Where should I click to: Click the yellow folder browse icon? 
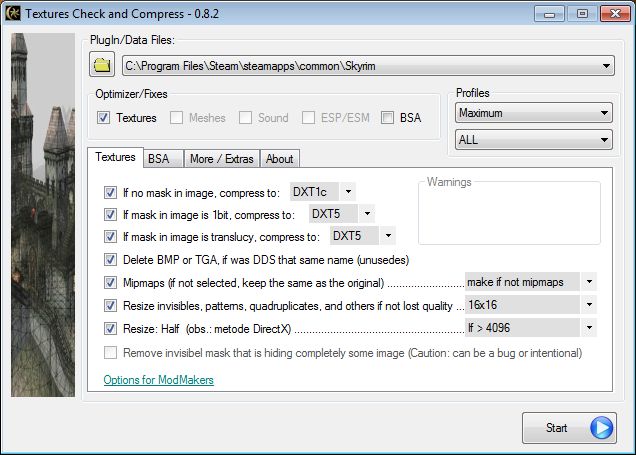102,66
